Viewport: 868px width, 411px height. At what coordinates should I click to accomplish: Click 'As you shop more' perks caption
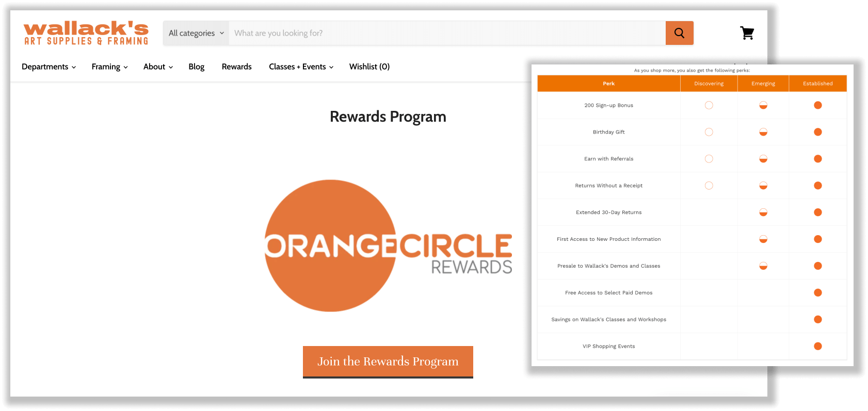(692, 70)
